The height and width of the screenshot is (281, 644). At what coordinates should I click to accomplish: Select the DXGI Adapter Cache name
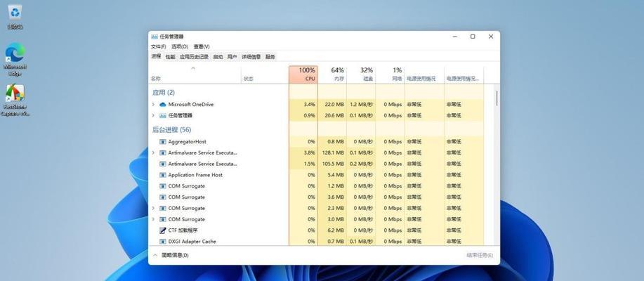pos(192,242)
